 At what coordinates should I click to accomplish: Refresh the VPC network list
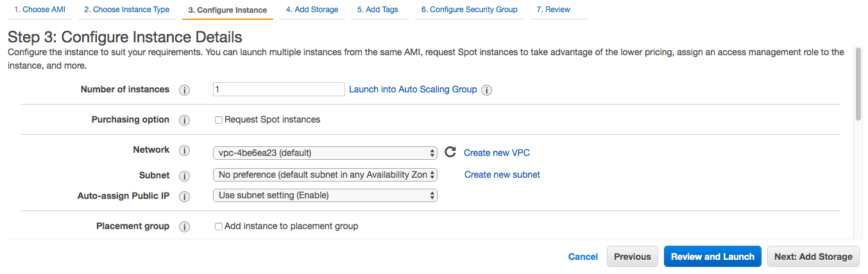(x=450, y=152)
